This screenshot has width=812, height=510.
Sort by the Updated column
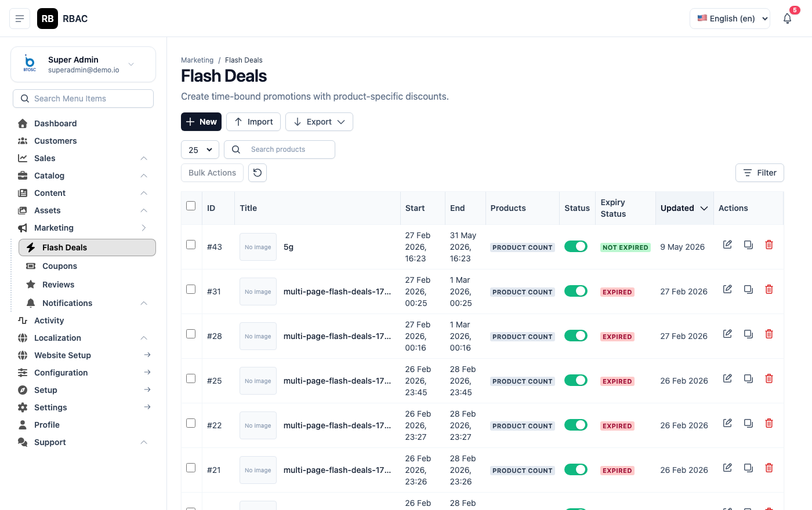click(x=684, y=208)
